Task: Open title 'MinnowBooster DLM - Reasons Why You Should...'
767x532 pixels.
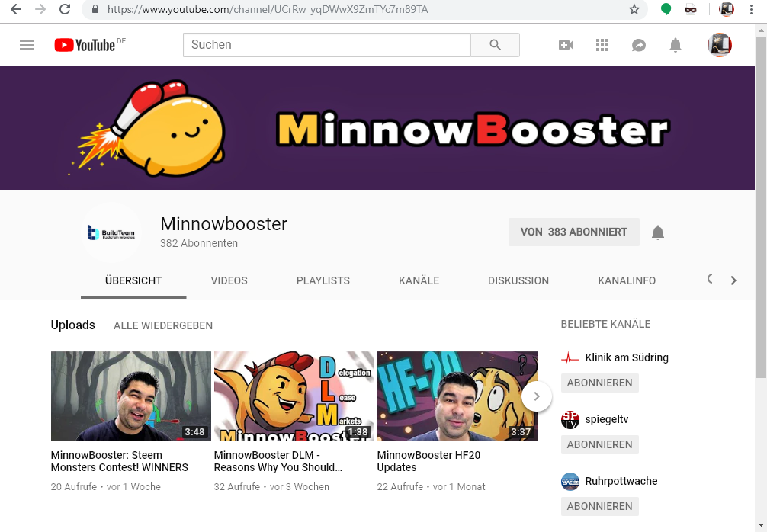Action: pyautogui.click(x=278, y=461)
